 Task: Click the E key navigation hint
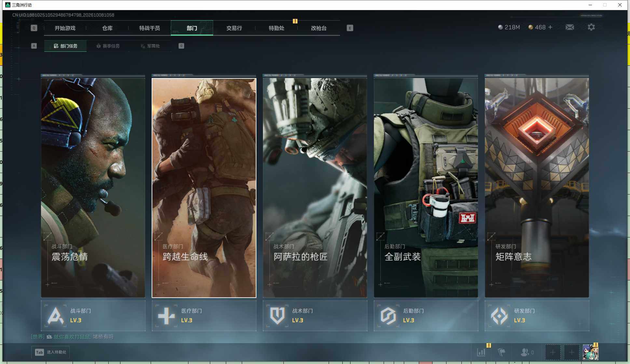click(350, 28)
